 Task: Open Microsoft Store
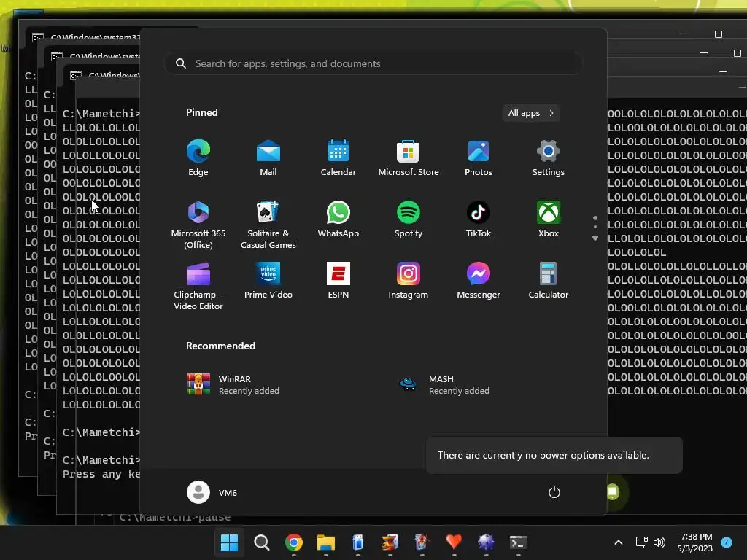(409, 158)
